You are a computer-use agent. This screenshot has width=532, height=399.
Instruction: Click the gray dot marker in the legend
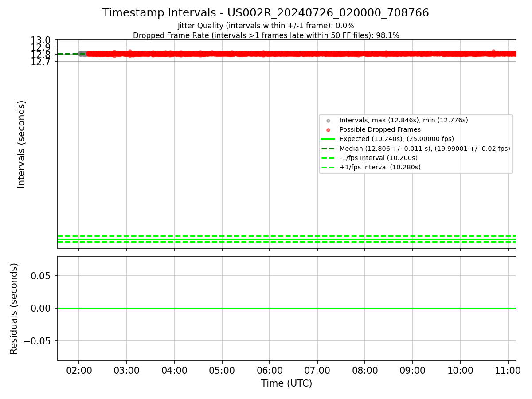pyautogui.click(x=328, y=121)
